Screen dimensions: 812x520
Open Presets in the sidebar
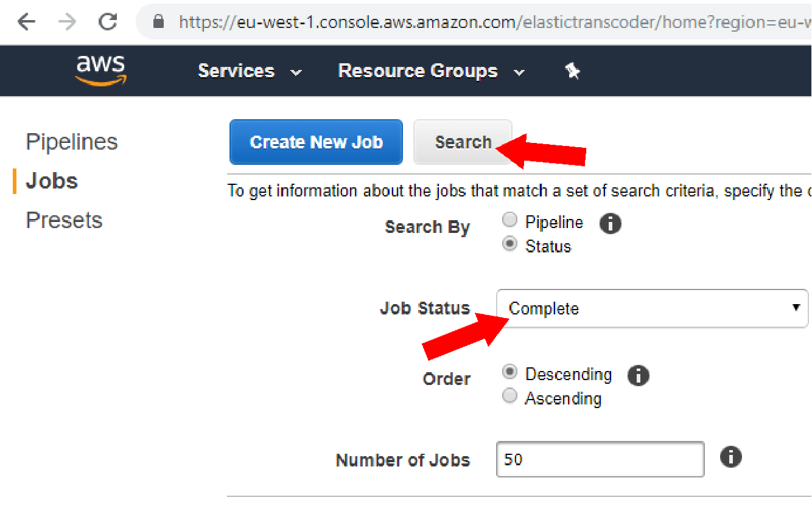click(x=64, y=220)
